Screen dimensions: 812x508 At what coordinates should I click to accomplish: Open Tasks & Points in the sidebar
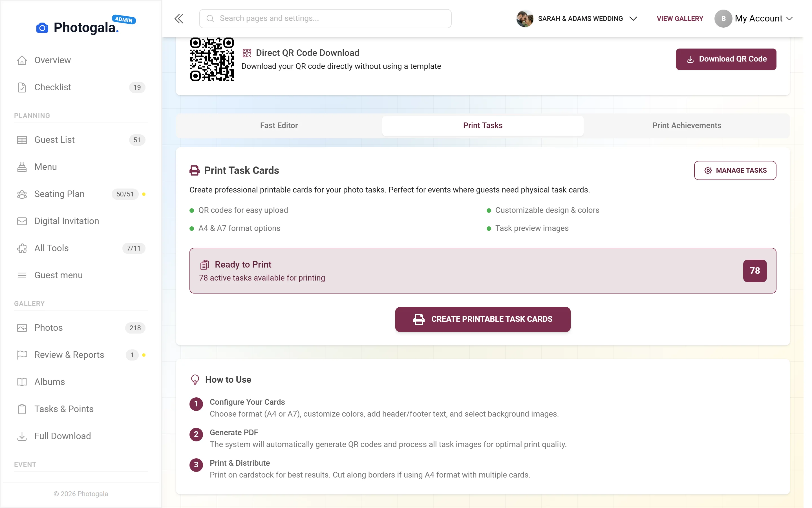point(81,409)
